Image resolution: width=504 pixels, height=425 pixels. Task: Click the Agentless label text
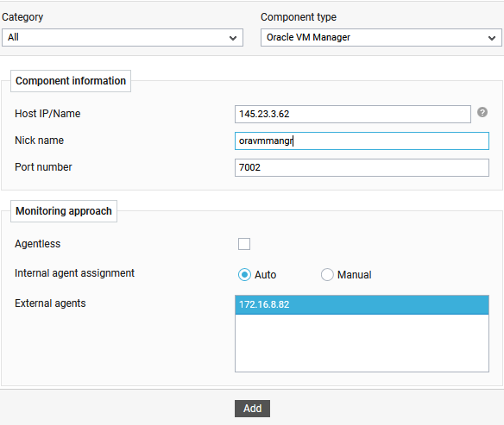click(38, 244)
